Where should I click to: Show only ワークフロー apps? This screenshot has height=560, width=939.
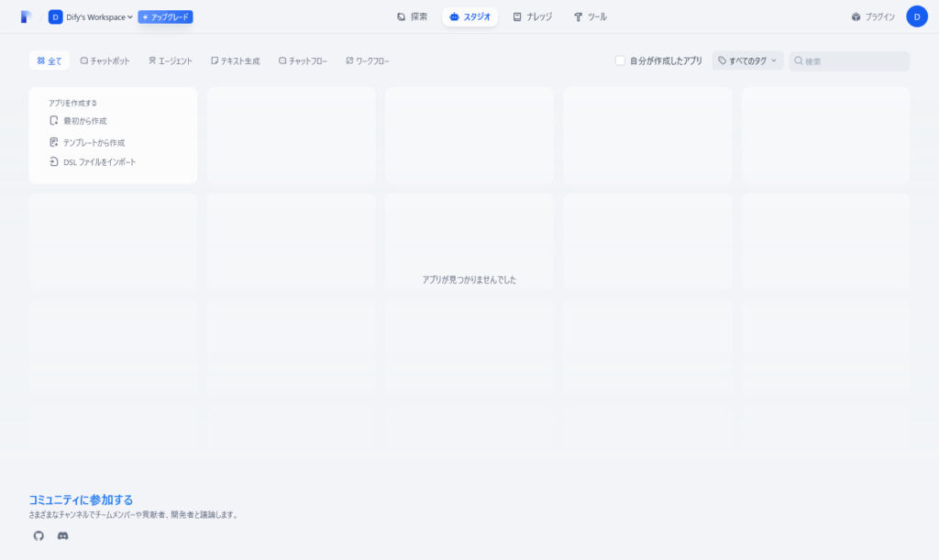click(367, 60)
